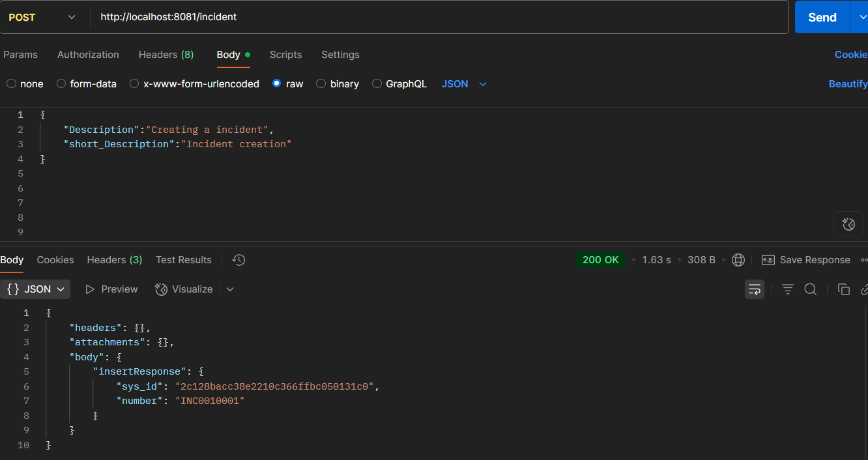Open the Authorization tab
This screenshot has height=460, width=868.
click(x=88, y=55)
